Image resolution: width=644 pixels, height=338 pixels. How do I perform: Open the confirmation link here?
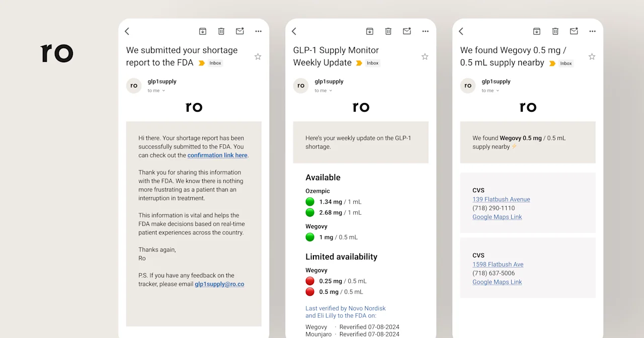217,155
